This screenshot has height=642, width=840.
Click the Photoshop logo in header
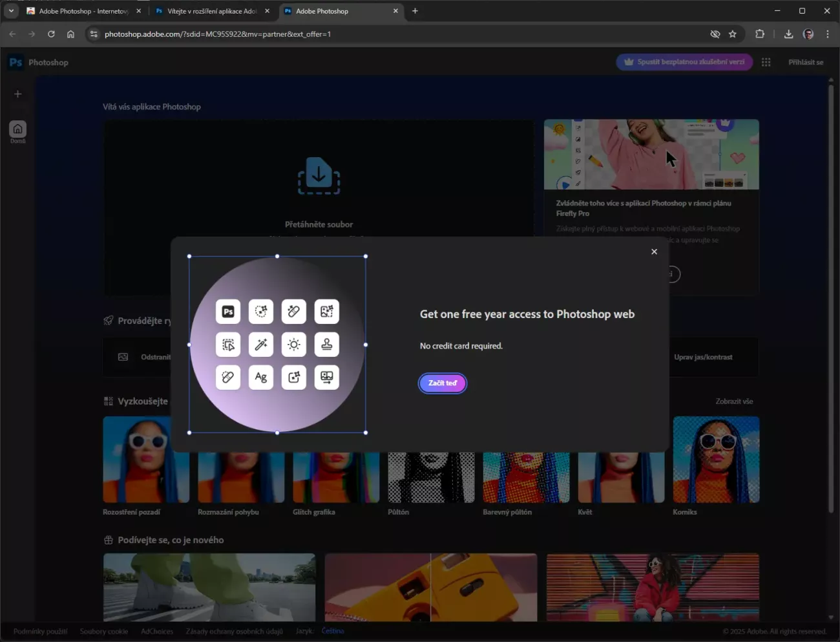point(16,62)
